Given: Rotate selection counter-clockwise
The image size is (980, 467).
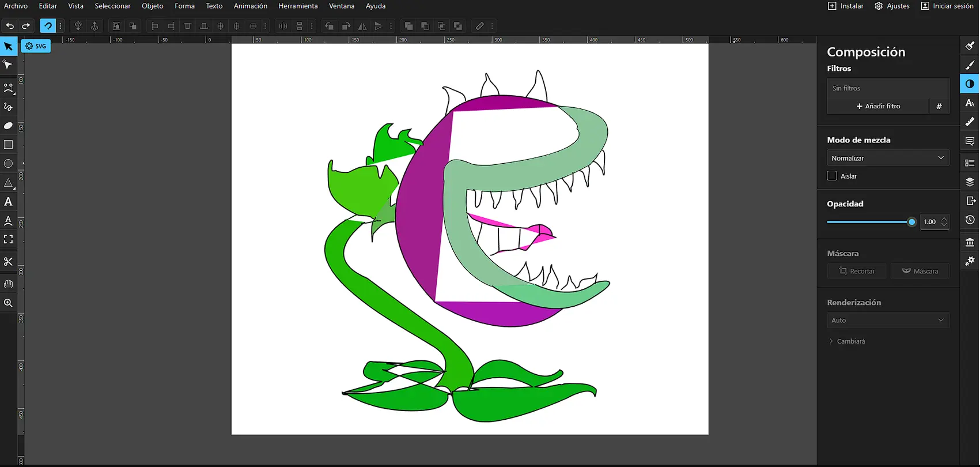Looking at the screenshot, I should (x=330, y=26).
